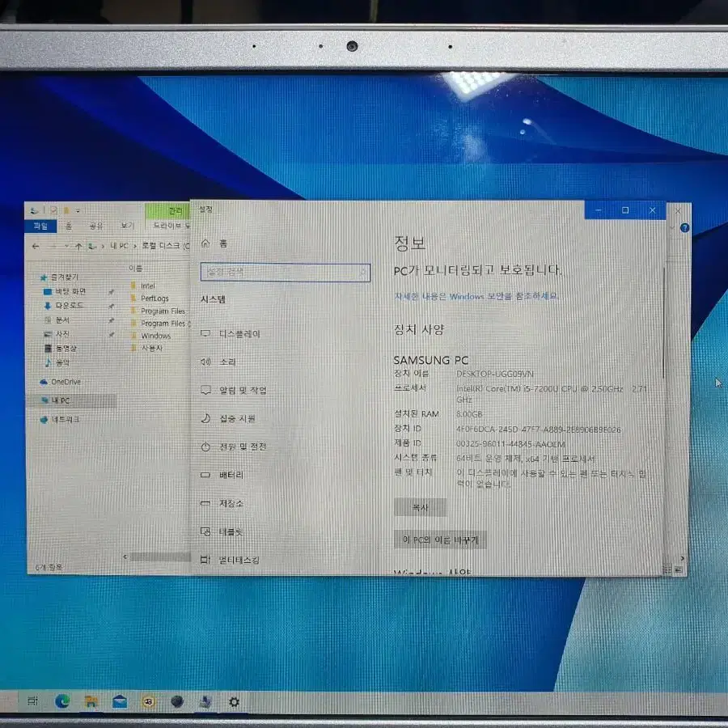Select Videos (동영상) in Explorer sidebar
This screenshot has height=728, width=728.
61,348
